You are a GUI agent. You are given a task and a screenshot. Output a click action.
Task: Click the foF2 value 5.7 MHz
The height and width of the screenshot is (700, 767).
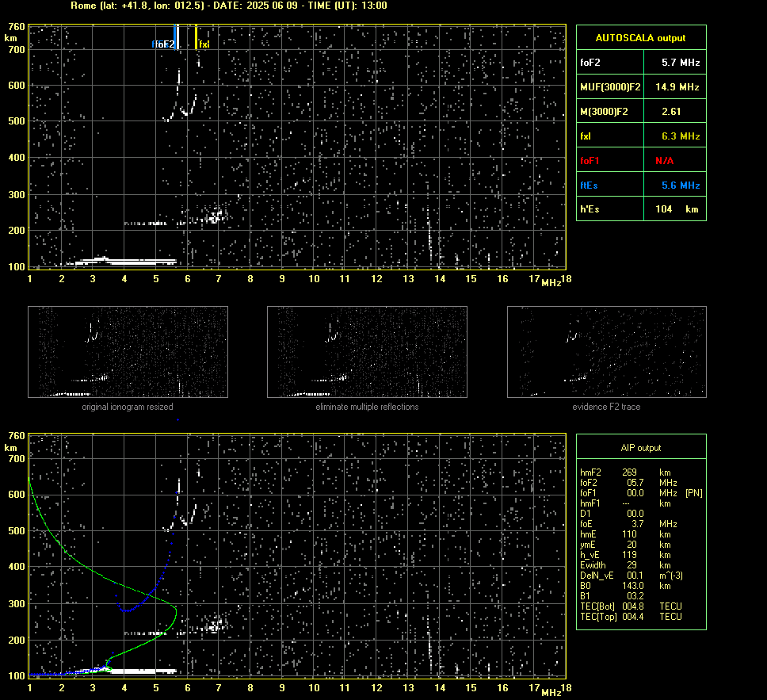point(681,63)
